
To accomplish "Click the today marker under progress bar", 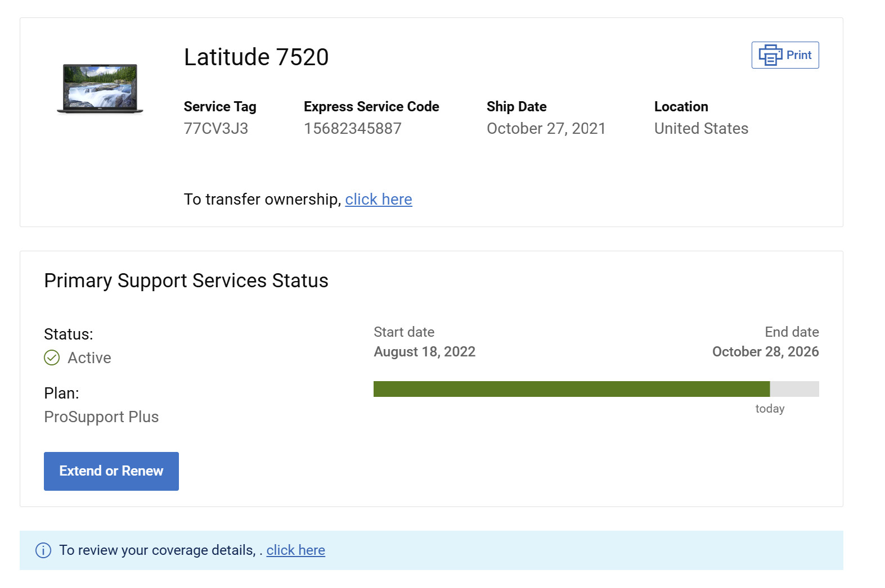I will click(770, 409).
